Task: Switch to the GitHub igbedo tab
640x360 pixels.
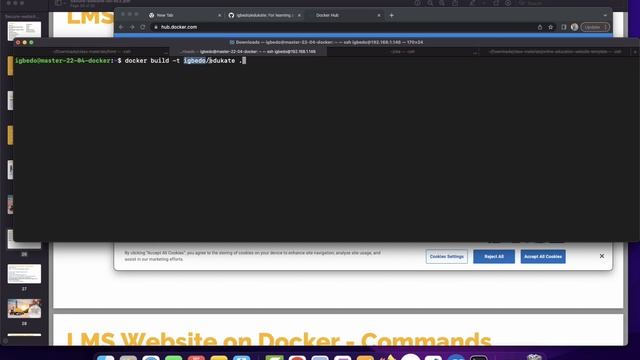Action: coord(264,15)
